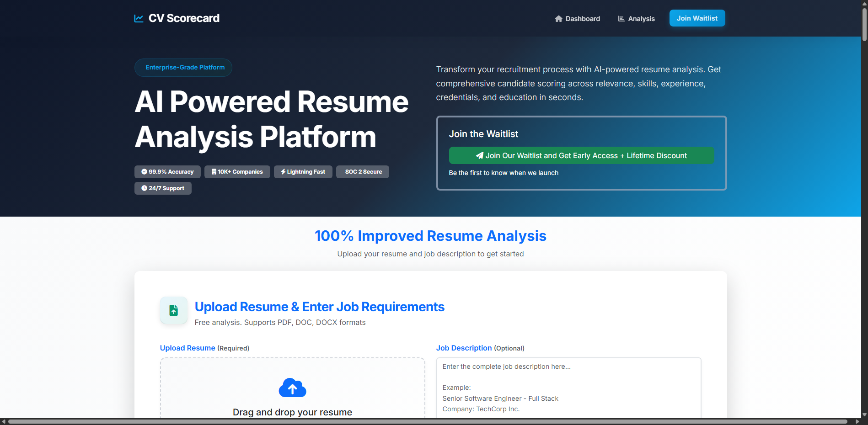This screenshot has width=868, height=425.
Task: Click the lightning bolt on Lightning Fast badge
Action: pyautogui.click(x=283, y=172)
